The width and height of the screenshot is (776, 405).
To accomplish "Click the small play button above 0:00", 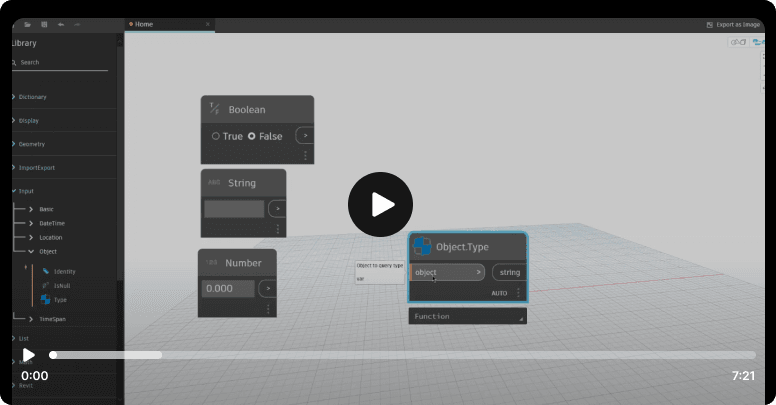I will [28, 355].
